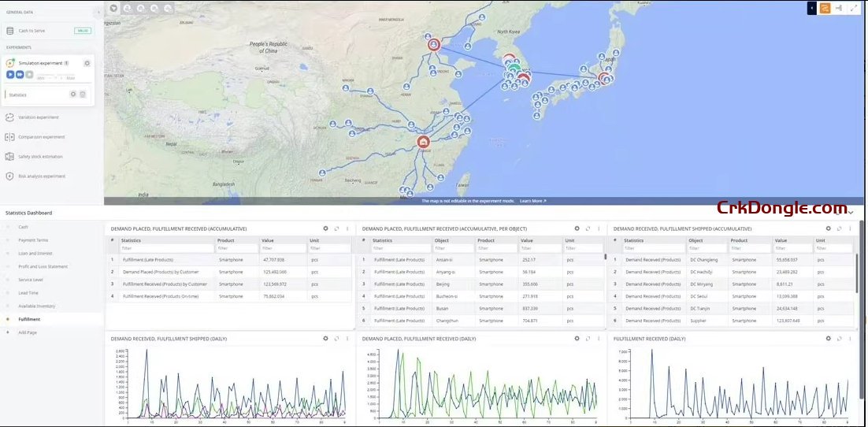Open Simulation experiment settings gear
This screenshot has width=868, height=427.
point(87,63)
